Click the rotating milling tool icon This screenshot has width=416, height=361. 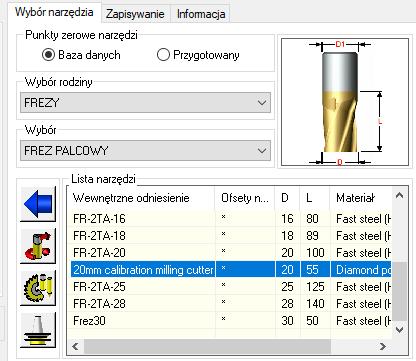coord(38,246)
